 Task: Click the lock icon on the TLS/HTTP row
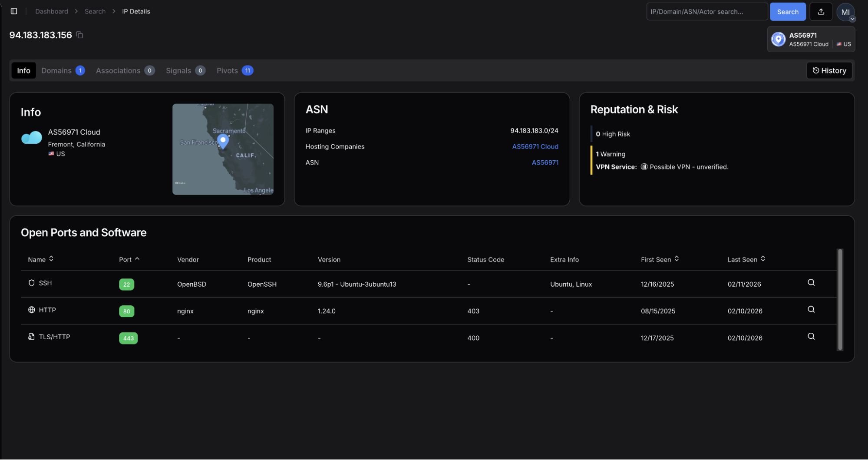(31, 337)
